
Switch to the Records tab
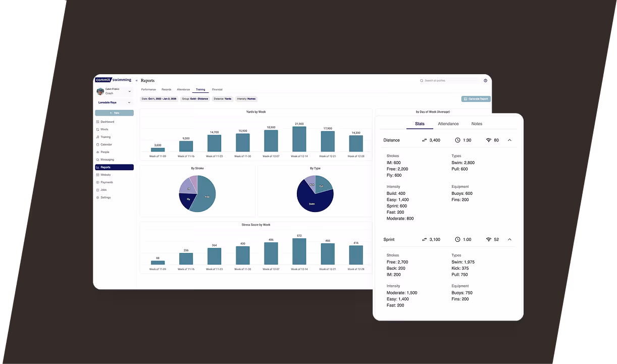167,89
